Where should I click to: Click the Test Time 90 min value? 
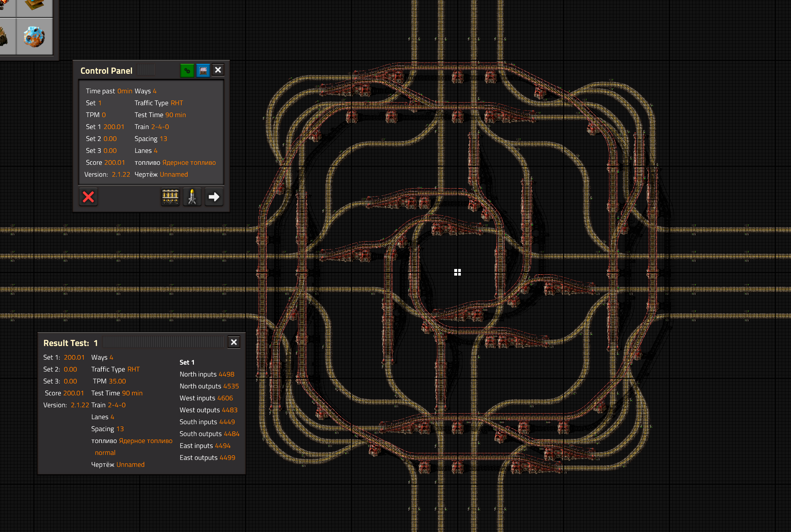click(x=175, y=115)
